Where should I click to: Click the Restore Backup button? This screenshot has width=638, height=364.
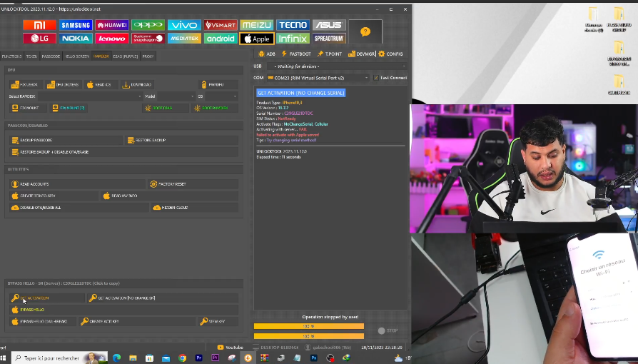tap(182, 140)
